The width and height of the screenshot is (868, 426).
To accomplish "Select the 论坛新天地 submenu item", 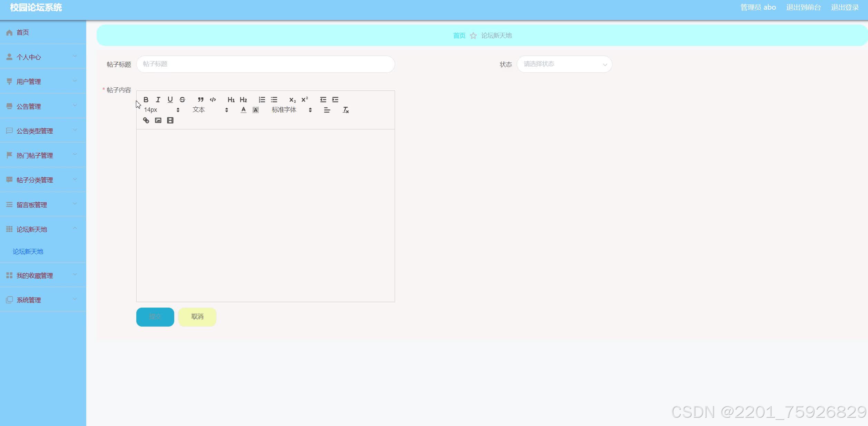I will (x=28, y=252).
